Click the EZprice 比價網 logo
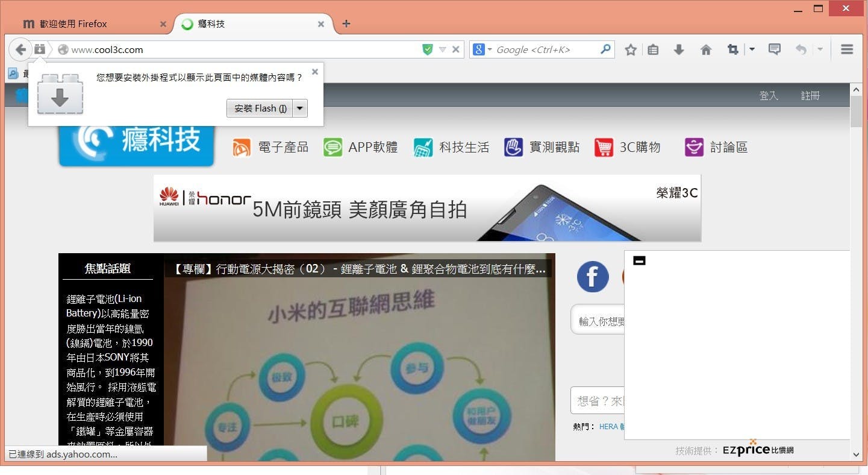The image size is (868, 475). (758, 449)
